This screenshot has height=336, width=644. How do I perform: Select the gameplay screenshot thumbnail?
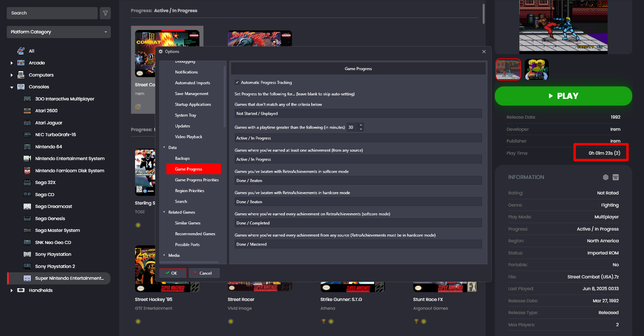tap(508, 69)
